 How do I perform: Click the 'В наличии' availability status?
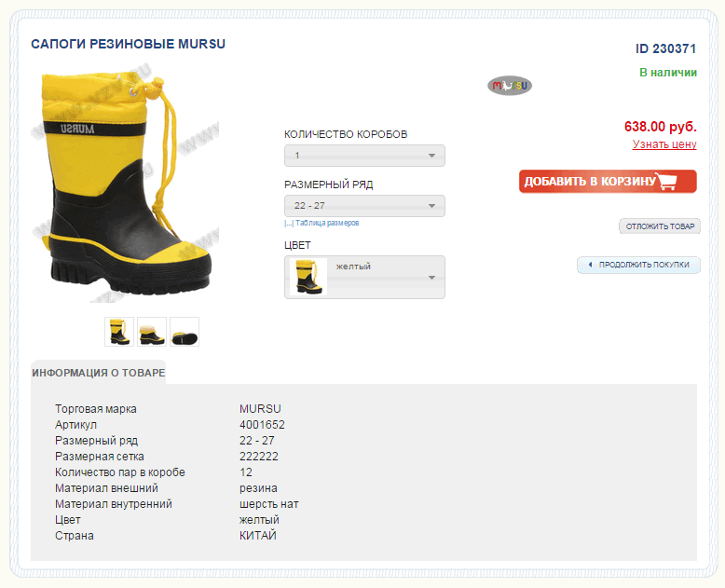pyautogui.click(x=668, y=73)
